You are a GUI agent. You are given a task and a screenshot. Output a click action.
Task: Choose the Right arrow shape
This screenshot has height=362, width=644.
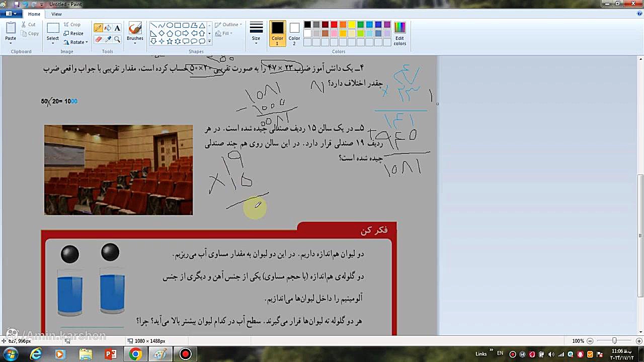point(186,33)
